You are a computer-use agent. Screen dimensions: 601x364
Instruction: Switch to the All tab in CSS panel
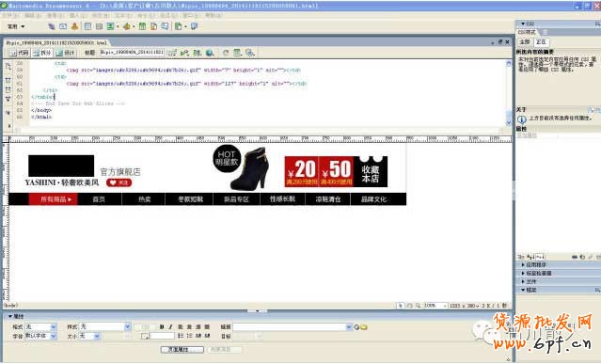pyautogui.click(x=525, y=41)
